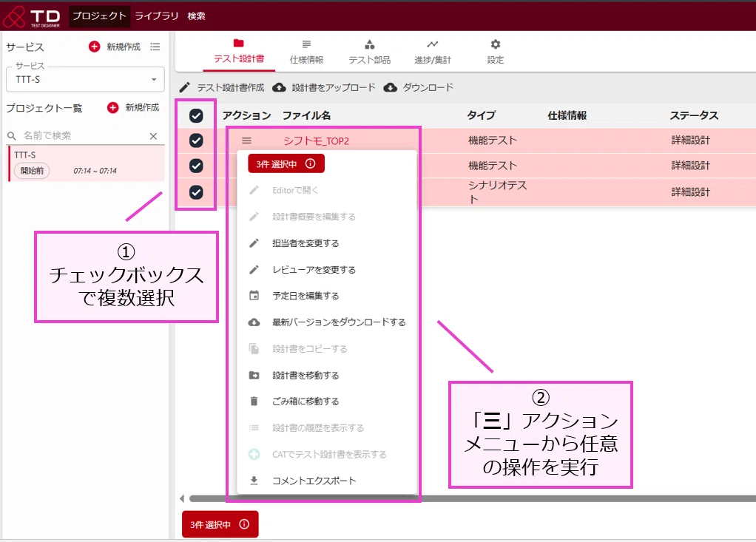
Task: Open the 進捗/集計 tab
Action: pos(433,52)
